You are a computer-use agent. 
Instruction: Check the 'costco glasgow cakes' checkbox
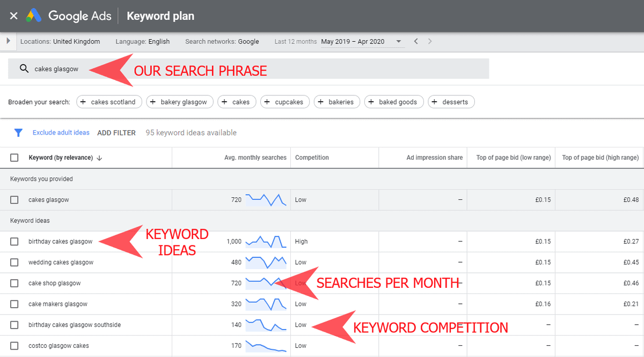click(x=14, y=346)
